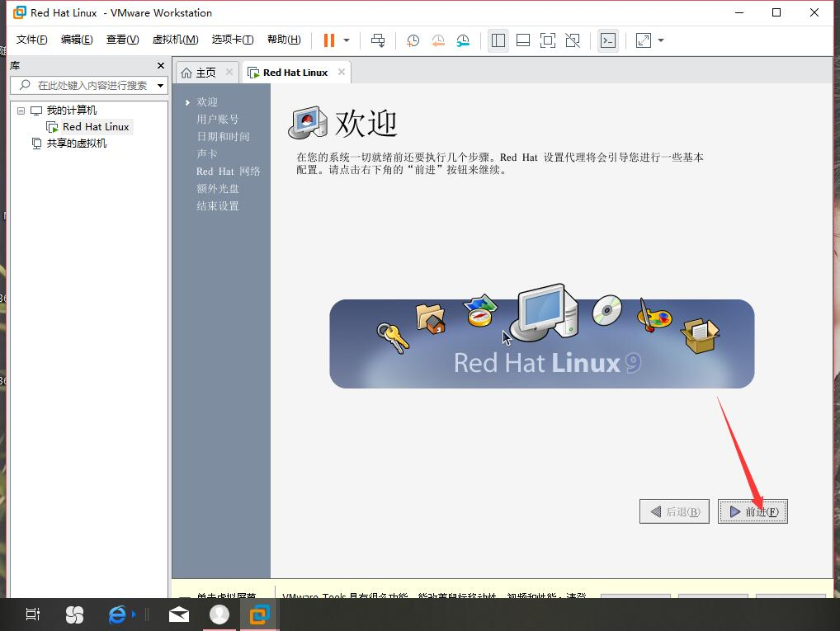The image size is (840, 631).
Task: Open the 编辑(E) menu
Action: point(77,40)
